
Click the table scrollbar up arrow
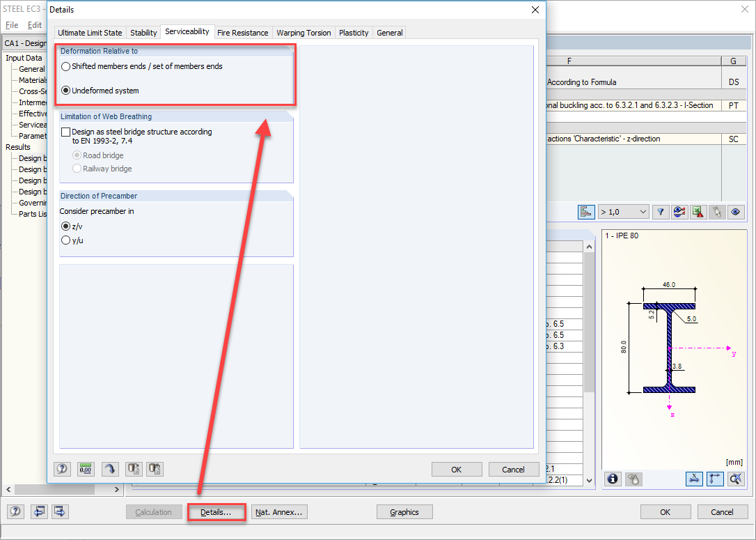point(589,247)
